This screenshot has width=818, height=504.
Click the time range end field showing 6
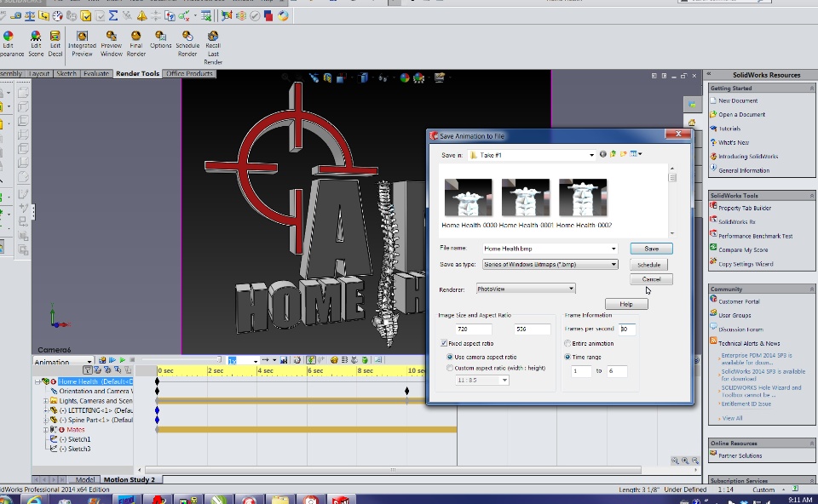click(617, 371)
